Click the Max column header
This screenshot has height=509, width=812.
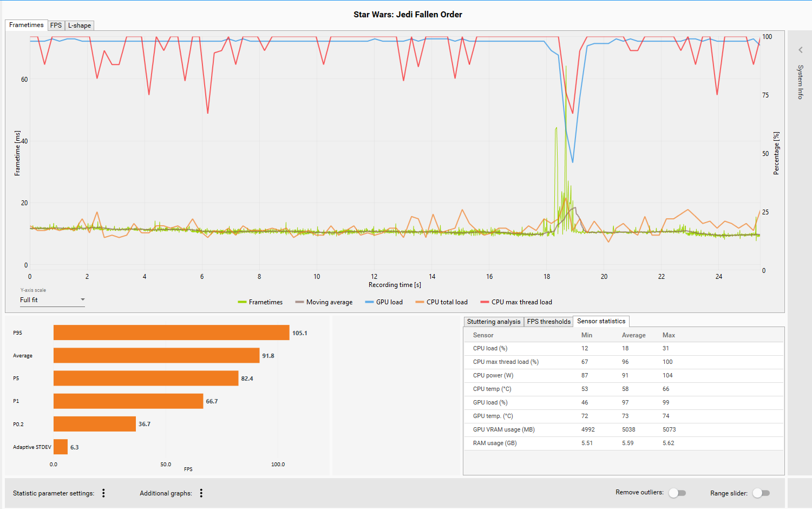(x=669, y=335)
